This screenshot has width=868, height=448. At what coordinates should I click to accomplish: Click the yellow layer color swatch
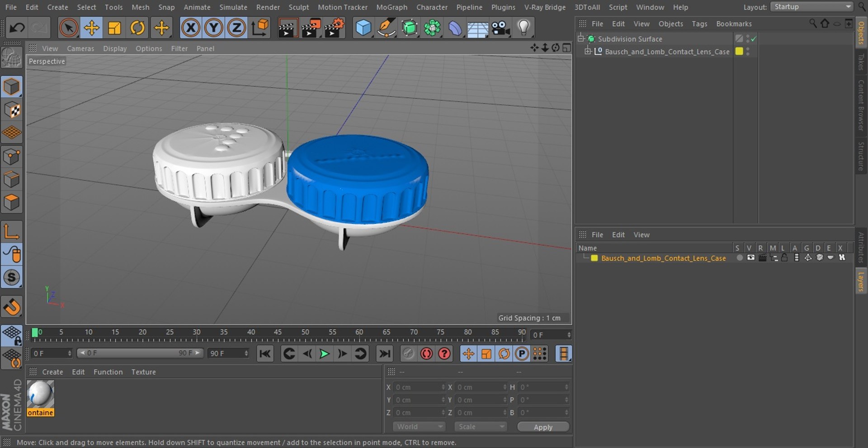coord(594,258)
